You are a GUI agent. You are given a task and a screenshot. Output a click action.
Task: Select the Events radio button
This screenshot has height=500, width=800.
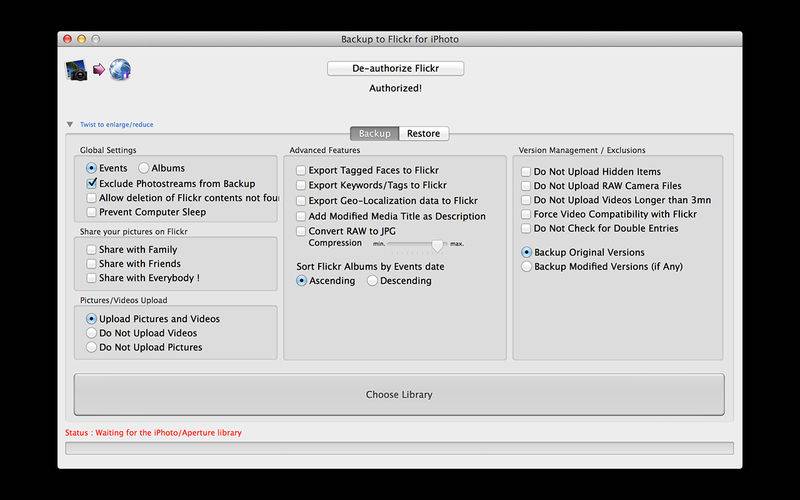point(91,168)
